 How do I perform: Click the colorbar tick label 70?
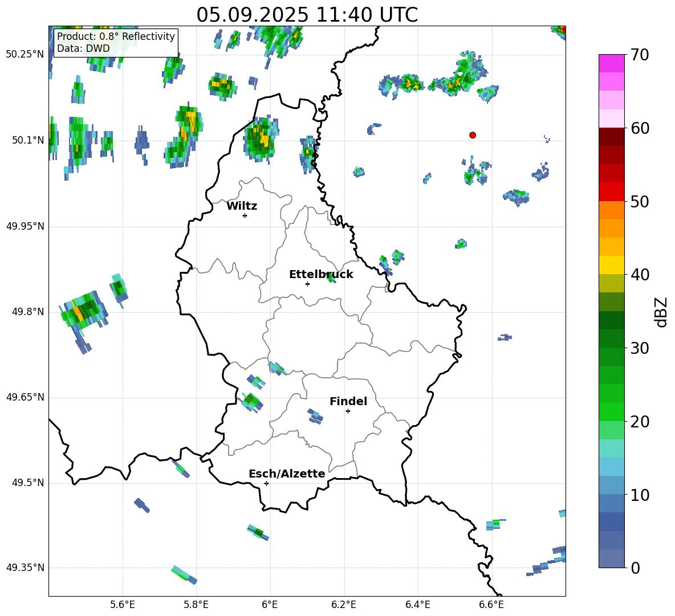coord(640,55)
